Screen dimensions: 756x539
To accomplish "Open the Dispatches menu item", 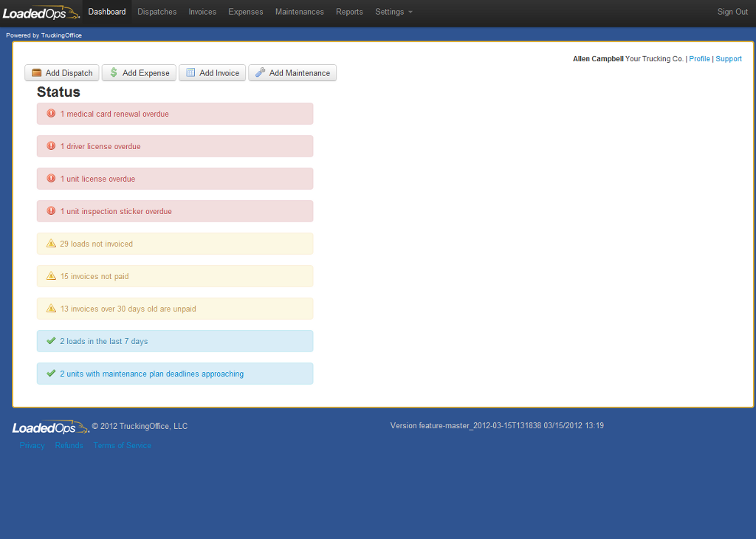I will point(157,12).
